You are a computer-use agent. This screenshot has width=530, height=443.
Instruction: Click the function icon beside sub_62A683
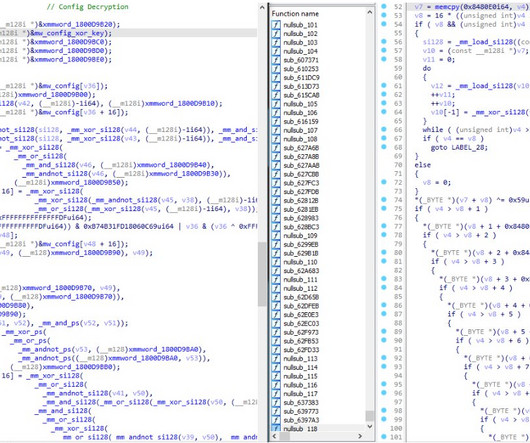pos(276,271)
